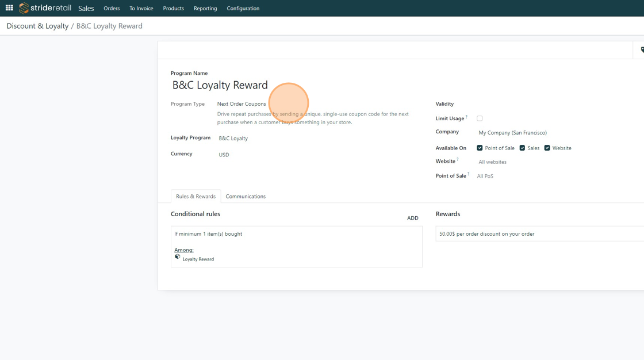This screenshot has width=644, height=360.
Task: Click the Point of Sale field help mark
Action: click(468, 174)
